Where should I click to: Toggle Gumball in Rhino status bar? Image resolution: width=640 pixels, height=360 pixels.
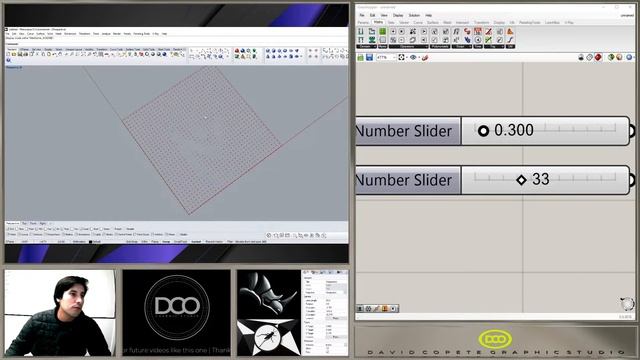click(x=196, y=242)
